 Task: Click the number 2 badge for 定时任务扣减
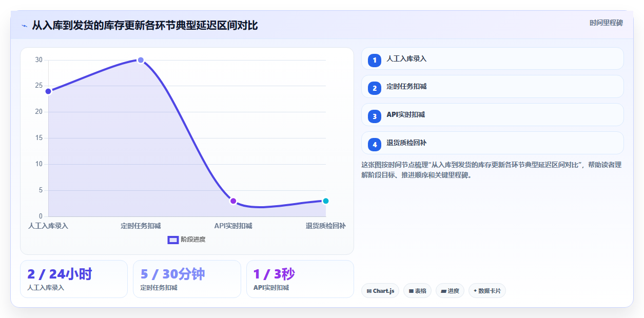(x=375, y=88)
